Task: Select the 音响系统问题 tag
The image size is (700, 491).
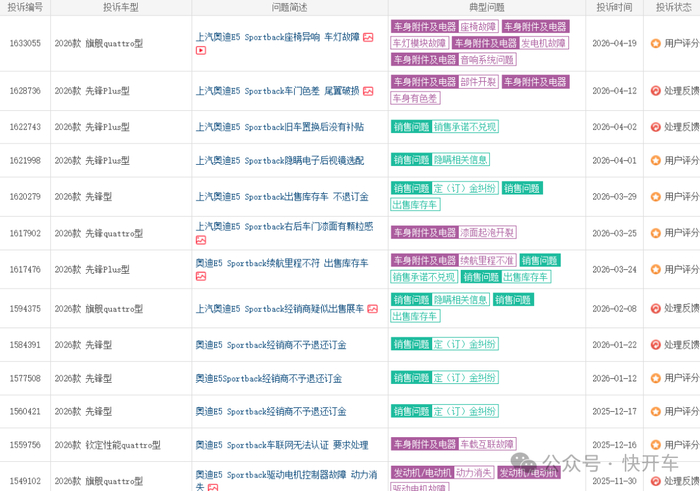Action: click(487, 60)
